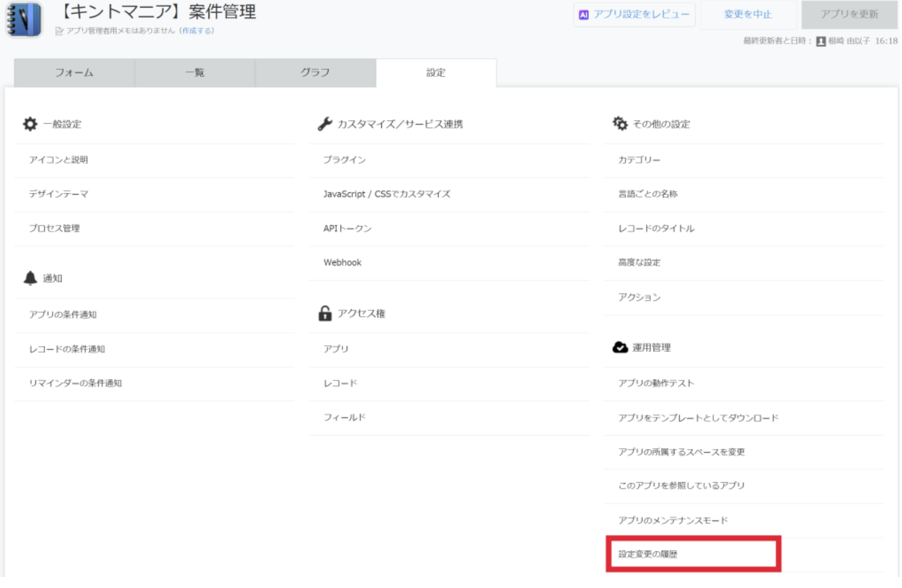Open the 一覧 tab
902x588 pixels.
click(x=194, y=73)
